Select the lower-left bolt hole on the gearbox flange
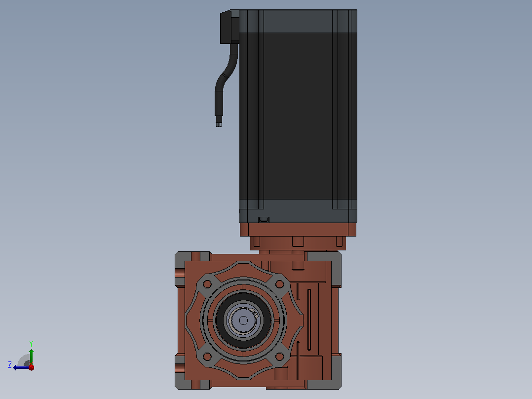Screen dimensions: 532x399 coord(207,357)
